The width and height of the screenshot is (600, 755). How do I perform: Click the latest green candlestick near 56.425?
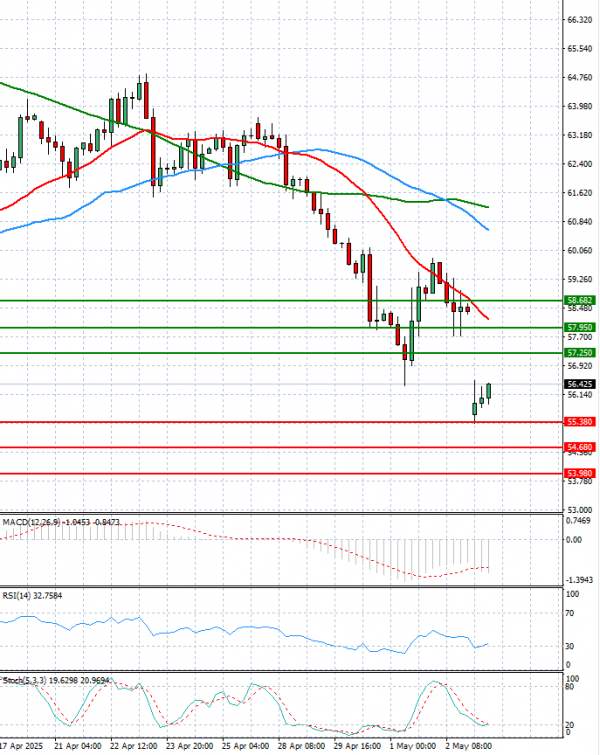[489, 391]
